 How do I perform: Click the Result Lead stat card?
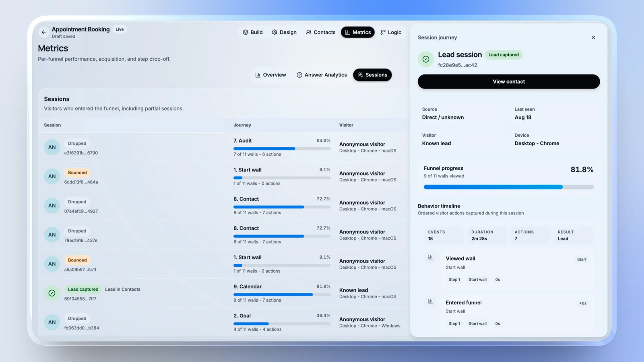click(574, 235)
